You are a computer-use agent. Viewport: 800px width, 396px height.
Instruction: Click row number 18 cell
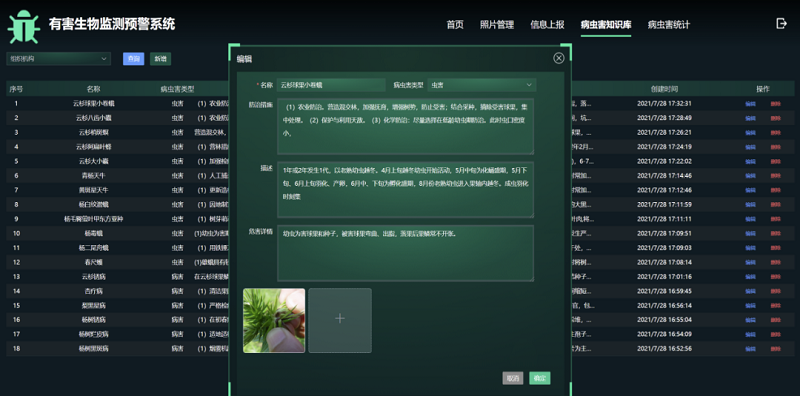coord(16,349)
